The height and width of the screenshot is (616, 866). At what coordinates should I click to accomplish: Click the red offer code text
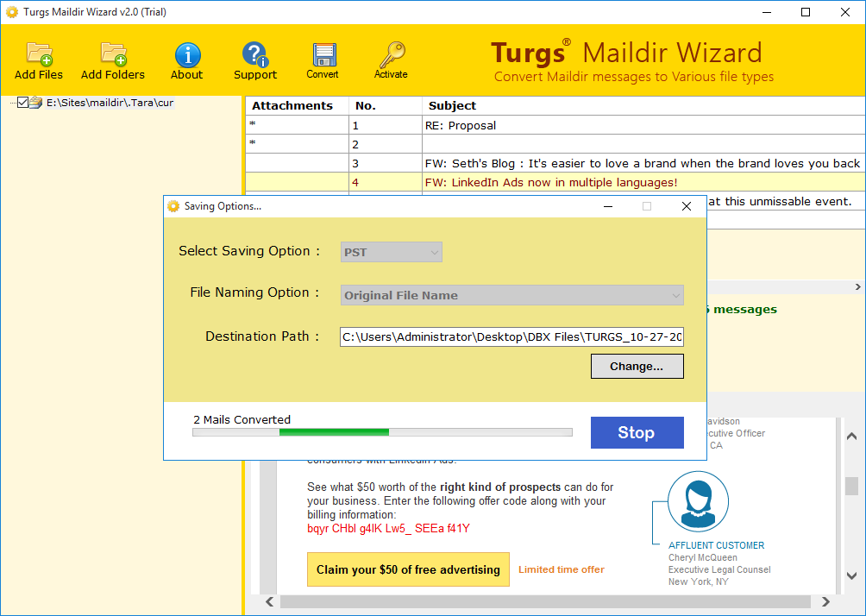(388, 529)
